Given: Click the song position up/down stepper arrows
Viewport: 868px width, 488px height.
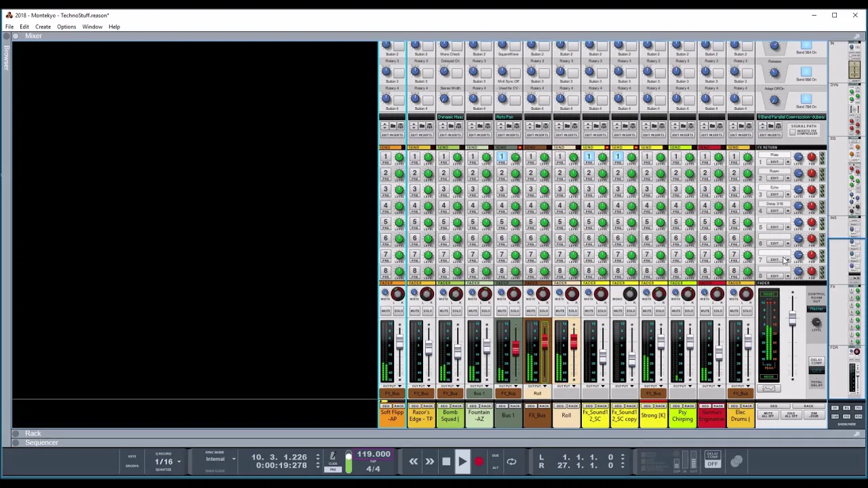Looking at the screenshot, I should click(317, 462).
